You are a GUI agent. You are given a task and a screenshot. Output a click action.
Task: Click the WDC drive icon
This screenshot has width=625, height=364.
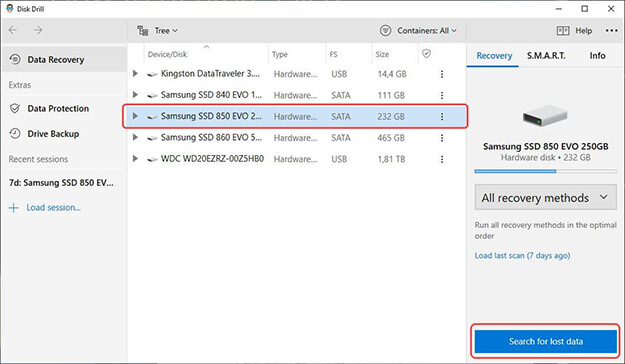tap(152, 159)
